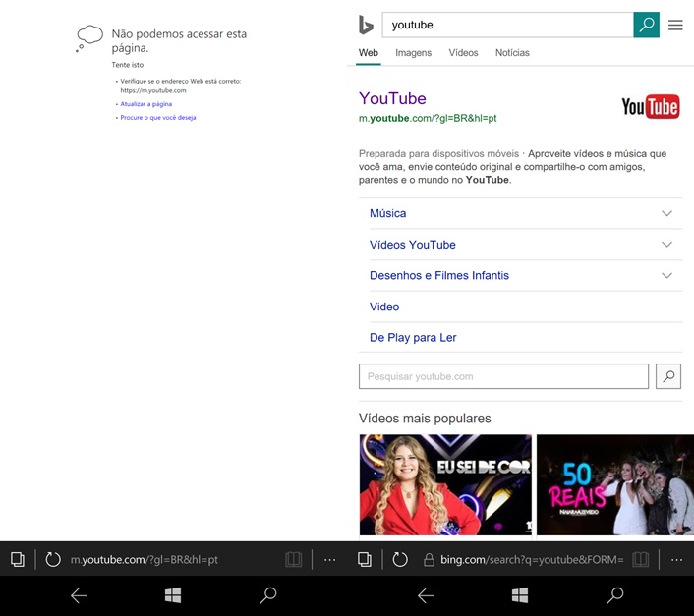
Task: Open the EU SEI DE COR video thumbnail
Action: (x=445, y=485)
